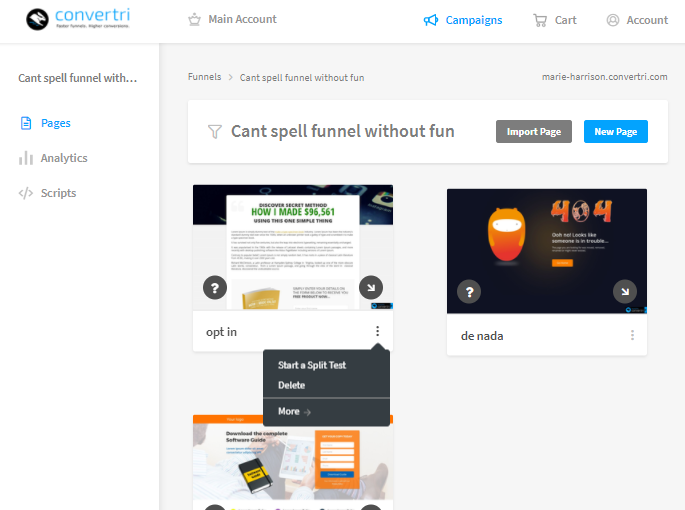Open the de nada 404 page thumbnail
The width and height of the screenshot is (685, 510).
click(x=546, y=240)
